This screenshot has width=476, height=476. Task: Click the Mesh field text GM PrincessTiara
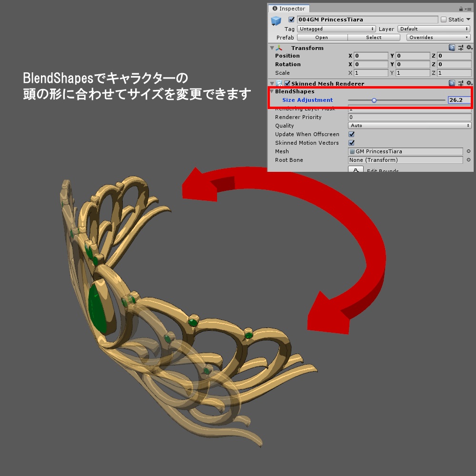pyautogui.click(x=378, y=151)
